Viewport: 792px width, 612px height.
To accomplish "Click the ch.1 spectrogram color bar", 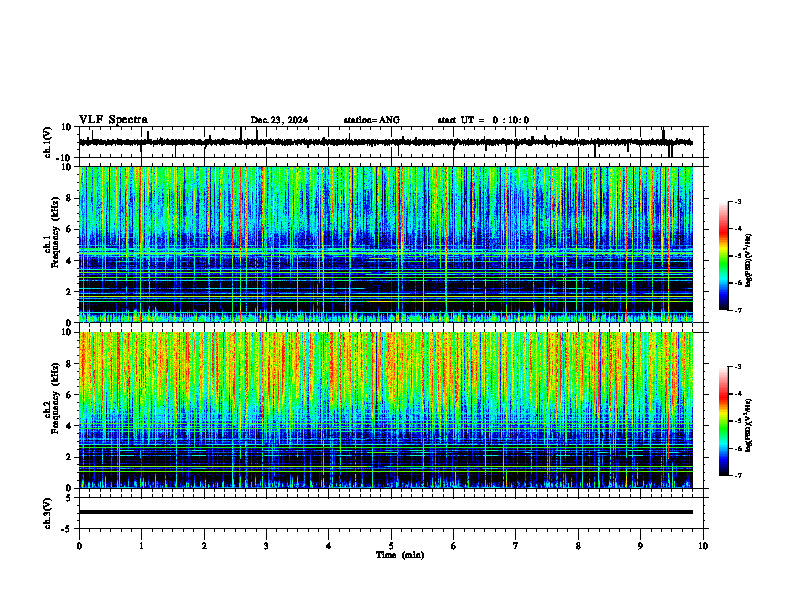I will coord(724,256).
